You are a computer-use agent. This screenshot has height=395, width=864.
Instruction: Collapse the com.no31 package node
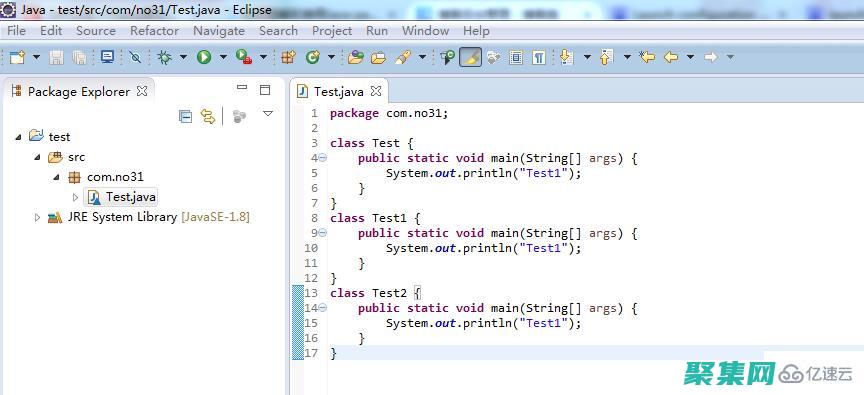pyautogui.click(x=56, y=177)
